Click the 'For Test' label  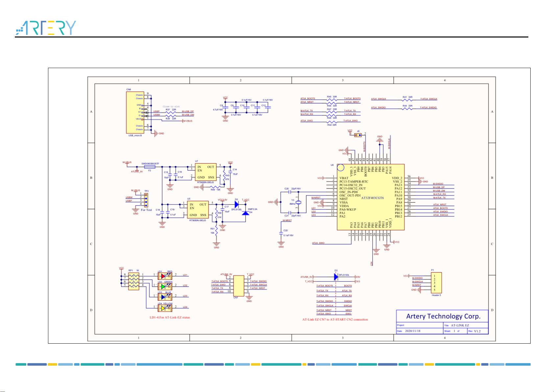[146, 210]
